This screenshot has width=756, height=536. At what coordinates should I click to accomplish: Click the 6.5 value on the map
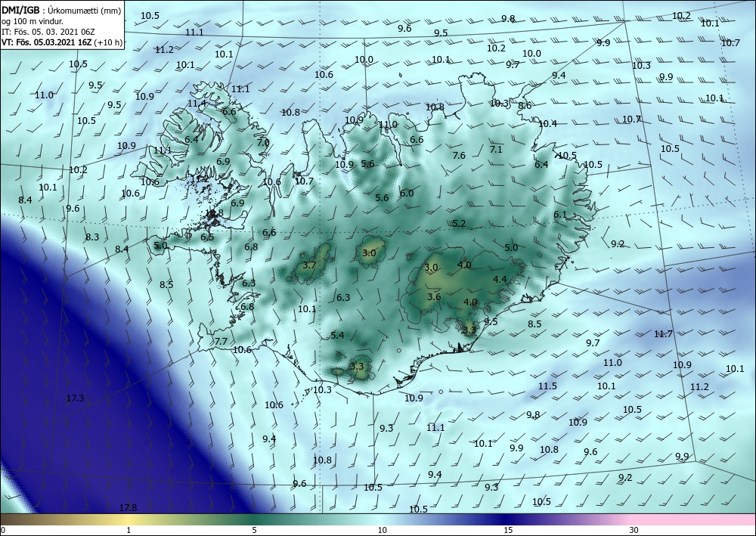207,237
